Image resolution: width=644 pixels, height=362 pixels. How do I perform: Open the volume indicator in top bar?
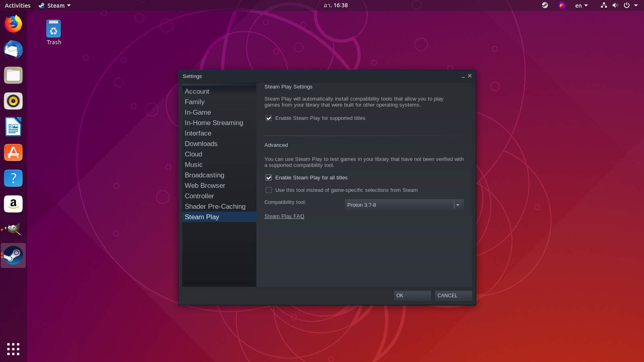pyautogui.click(x=615, y=5)
